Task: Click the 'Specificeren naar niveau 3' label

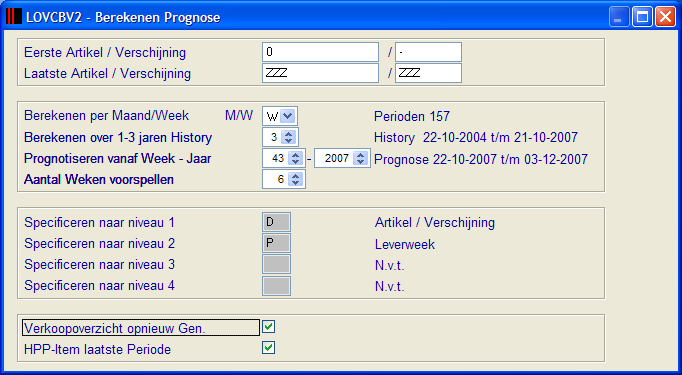Action: click(x=100, y=265)
